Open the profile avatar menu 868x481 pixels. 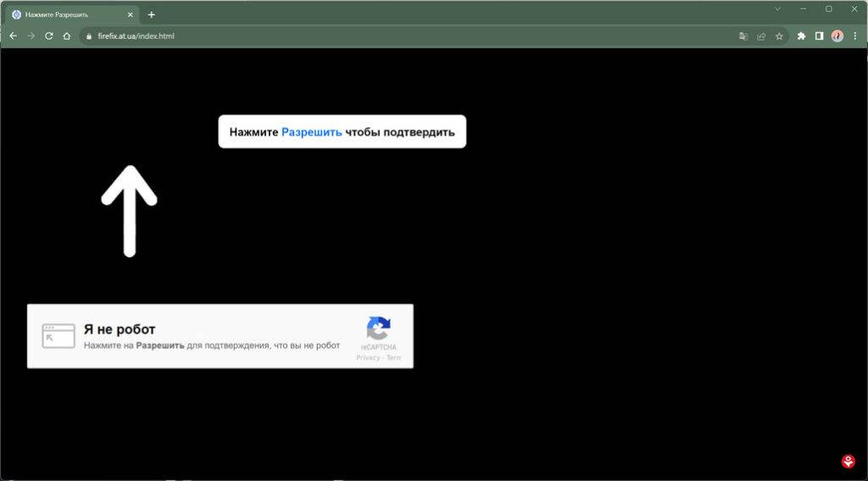(x=837, y=36)
